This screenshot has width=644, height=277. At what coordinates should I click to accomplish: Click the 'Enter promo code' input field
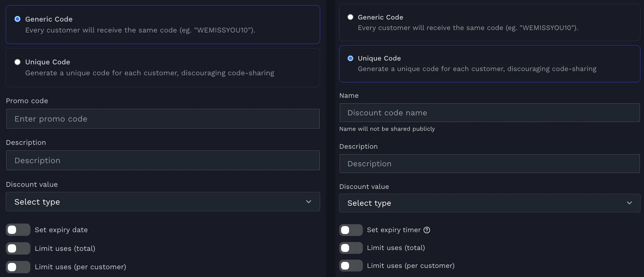[x=163, y=119]
